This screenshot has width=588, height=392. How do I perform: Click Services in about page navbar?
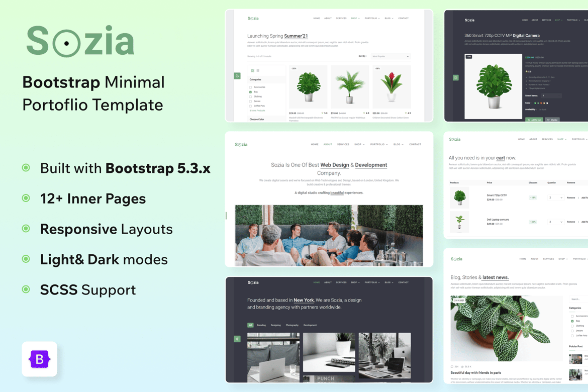pyautogui.click(x=343, y=144)
